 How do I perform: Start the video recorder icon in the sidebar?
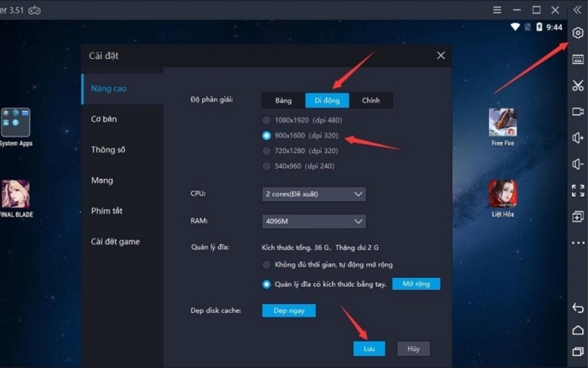click(x=578, y=112)
